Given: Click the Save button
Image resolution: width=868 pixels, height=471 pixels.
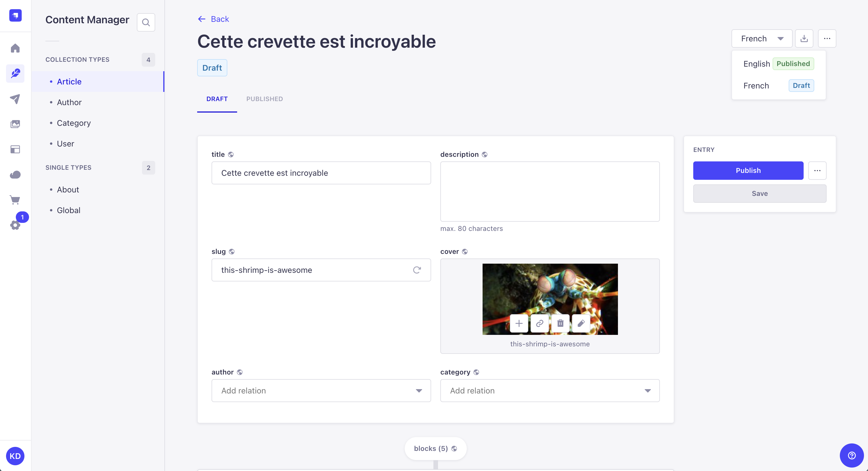Looking at the screenshot, I should click(x=759, y=193).
